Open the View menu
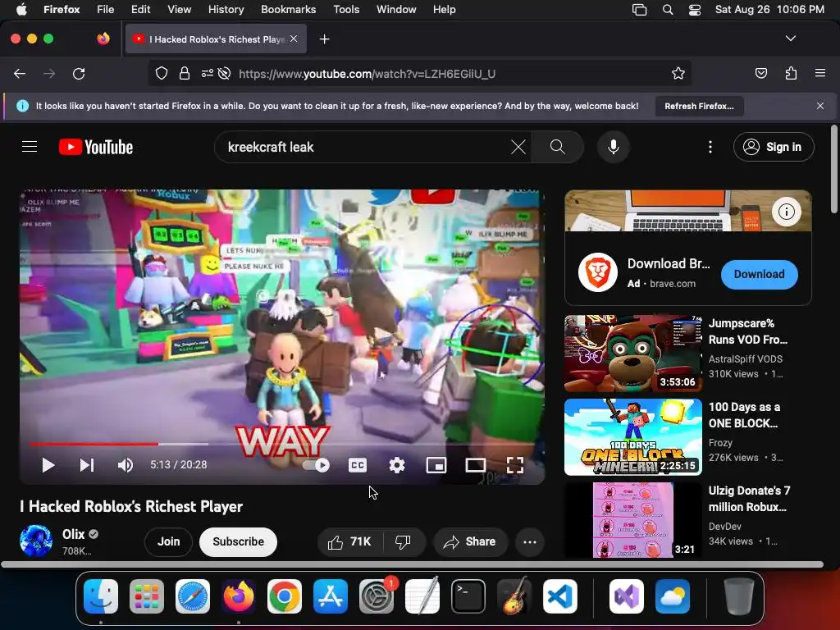The height and width of the screenshot is (630, 840). 179,9
